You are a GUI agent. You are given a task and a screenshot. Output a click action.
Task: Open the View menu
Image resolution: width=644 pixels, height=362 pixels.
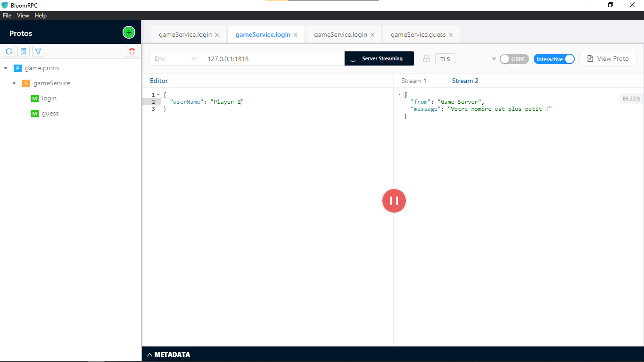click(x=23, y=15)
